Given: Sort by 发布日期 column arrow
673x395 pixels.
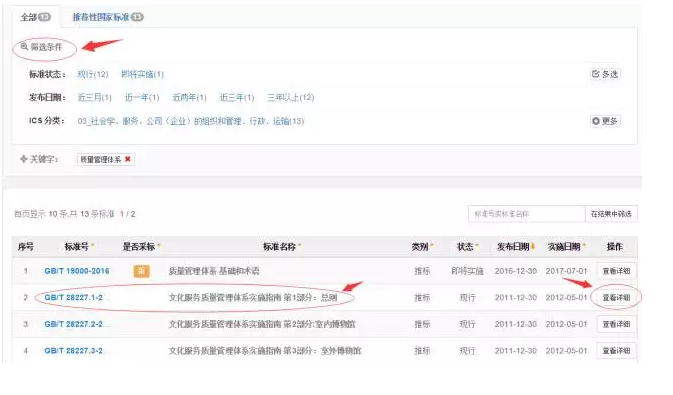Looking at the screenshot, I should 533,246.
